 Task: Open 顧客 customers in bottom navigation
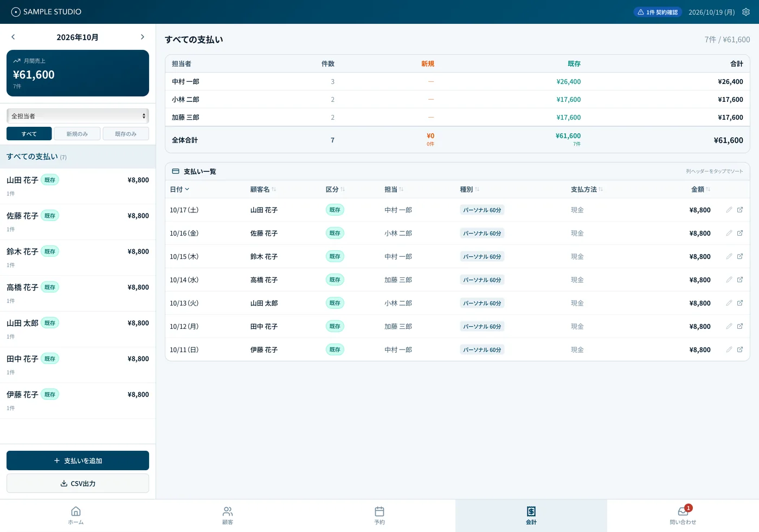tap(228, 515)
